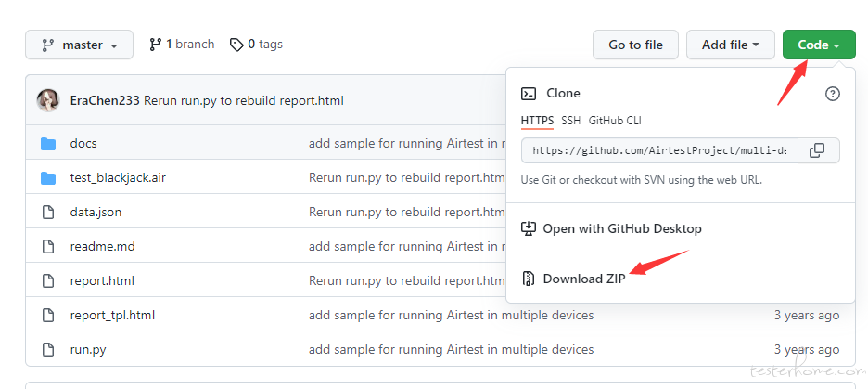Open the run.py file
Image resolution: width=868 pixels, height=389 pixels.
(88, 350)
